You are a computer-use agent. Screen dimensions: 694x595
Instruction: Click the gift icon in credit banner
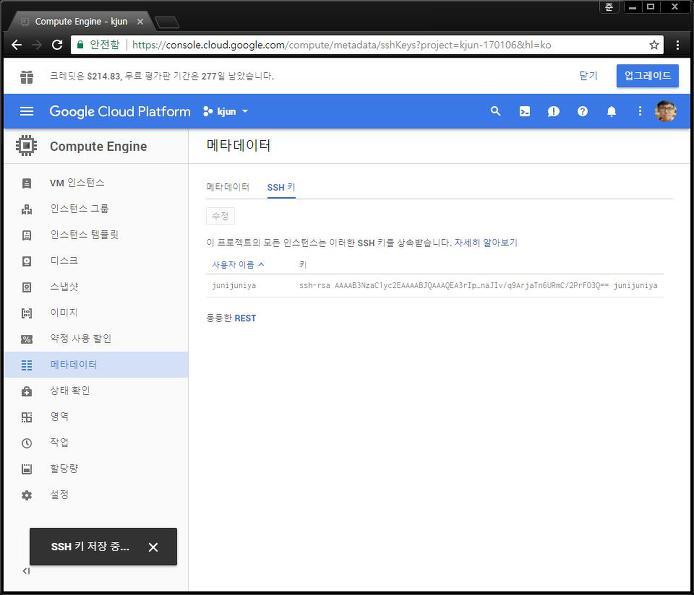tap(27, 76)
